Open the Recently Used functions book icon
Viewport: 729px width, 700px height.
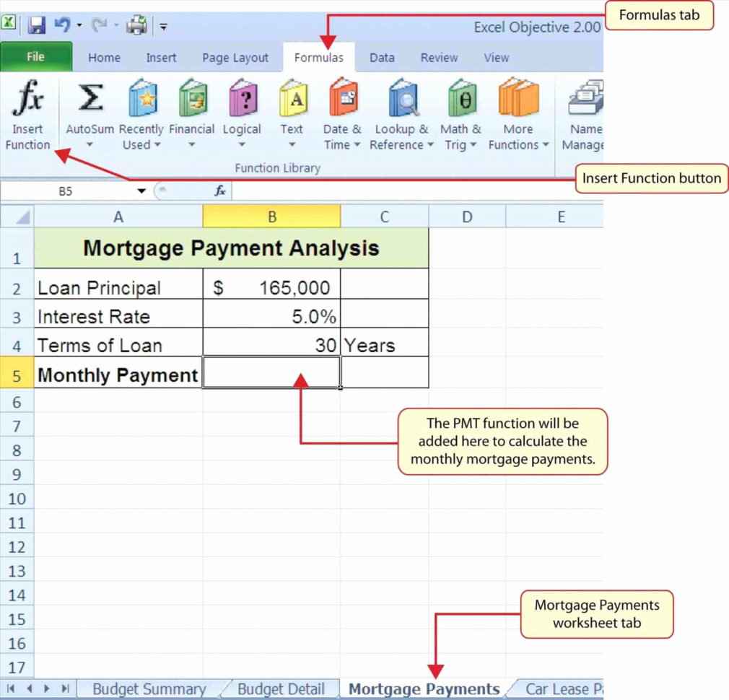143,97
